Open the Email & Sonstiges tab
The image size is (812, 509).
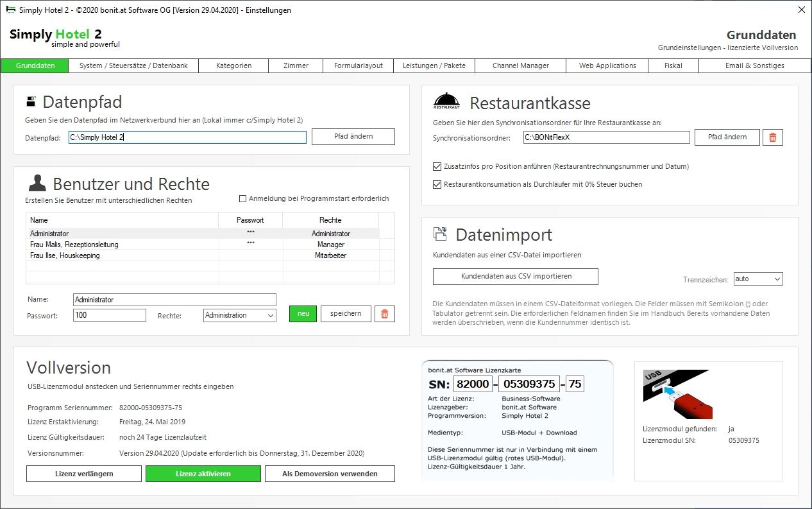(755, 65)
